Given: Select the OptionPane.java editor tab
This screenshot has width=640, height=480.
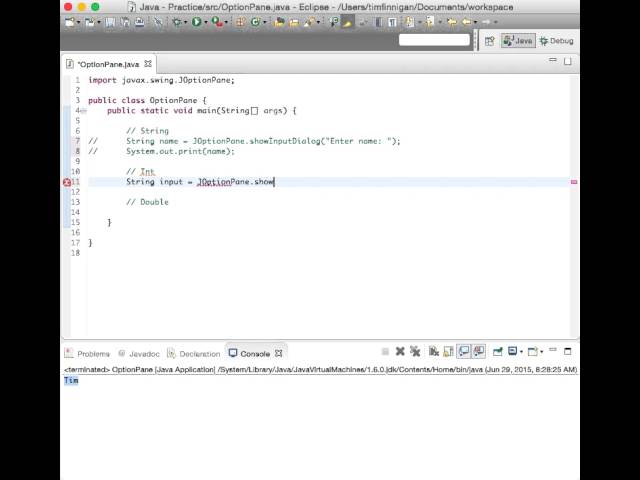Looking at the screenshot, I should point(108,64).
